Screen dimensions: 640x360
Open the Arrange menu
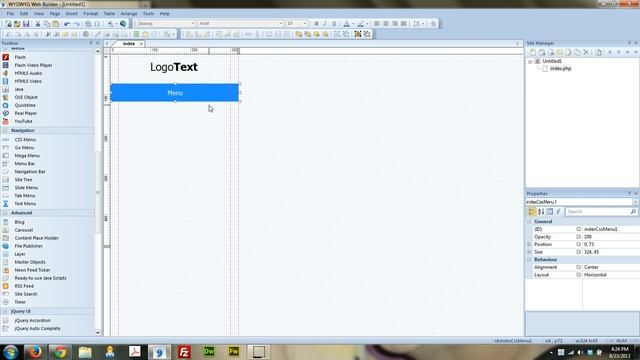[x=129, y=13]
